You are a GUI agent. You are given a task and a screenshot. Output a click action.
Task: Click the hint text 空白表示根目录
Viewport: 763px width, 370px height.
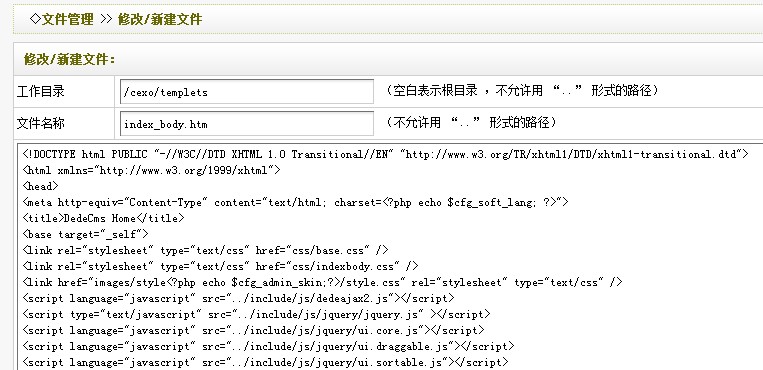435,91
